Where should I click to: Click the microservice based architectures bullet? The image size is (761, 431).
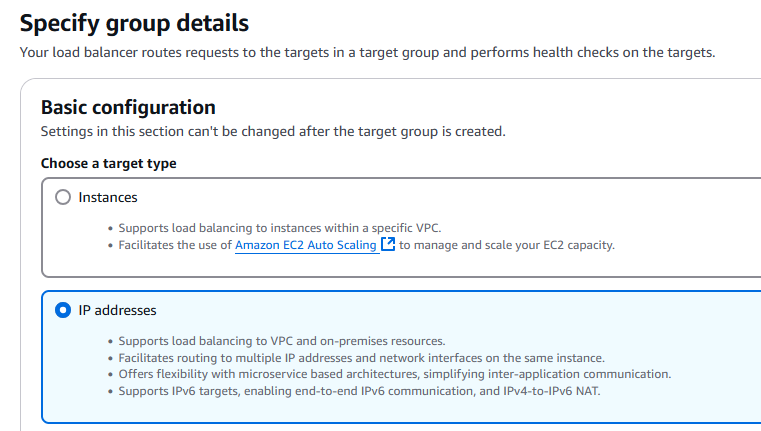(x=395, y=374)
